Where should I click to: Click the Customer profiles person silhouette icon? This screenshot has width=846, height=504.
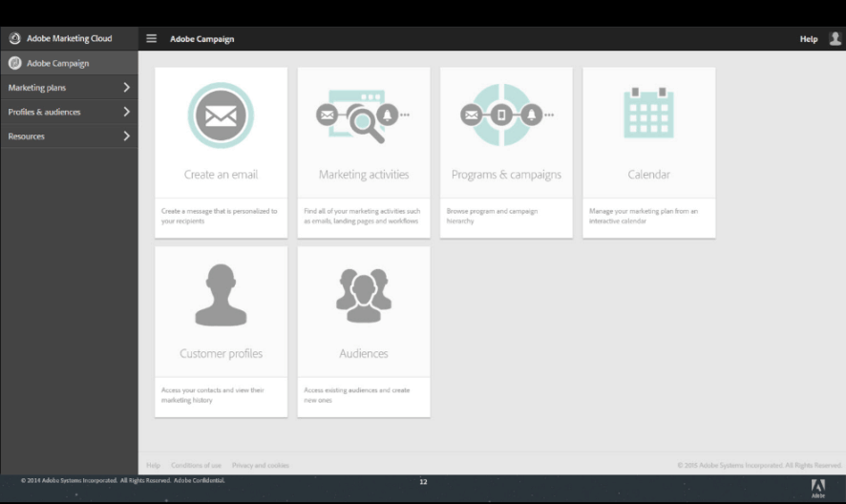221,295
